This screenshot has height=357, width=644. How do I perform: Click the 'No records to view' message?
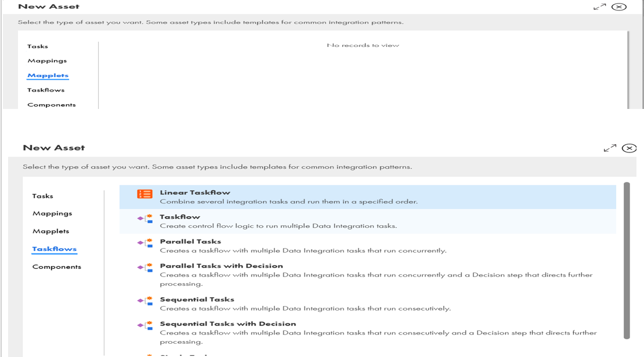click(363, 45)
